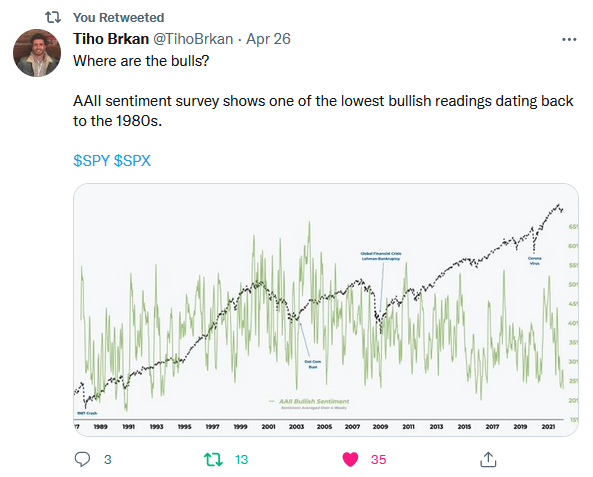This screenshot has height=477, width=593.
Task: Open Tiho Brkan's profile picture
Action: pos(37,53)
